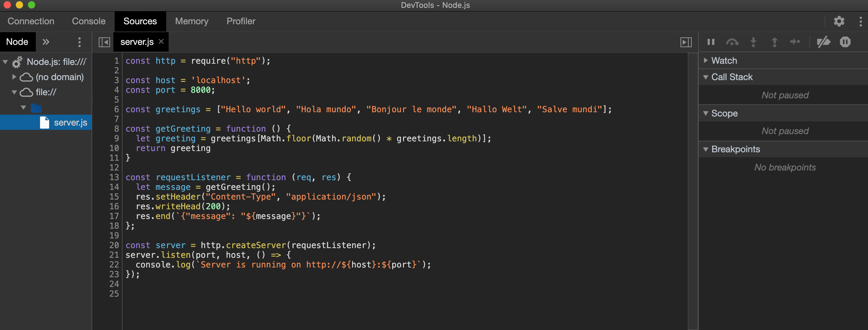Expand the (no domain) tree node
868x330 pixels.
tap(14, 77)
